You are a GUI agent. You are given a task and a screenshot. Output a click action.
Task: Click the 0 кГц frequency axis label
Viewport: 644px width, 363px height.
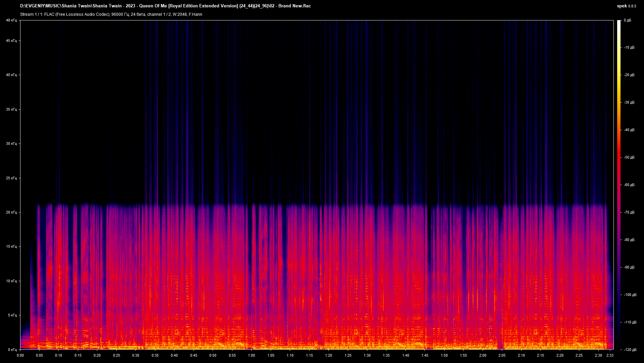tap(12, 350)
